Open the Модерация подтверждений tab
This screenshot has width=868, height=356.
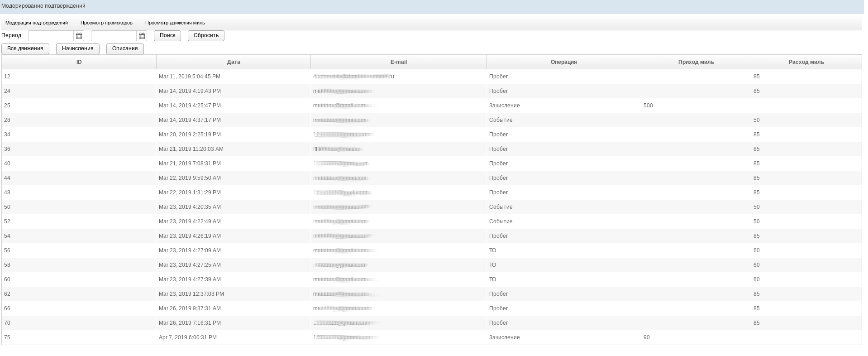[37, 23]
